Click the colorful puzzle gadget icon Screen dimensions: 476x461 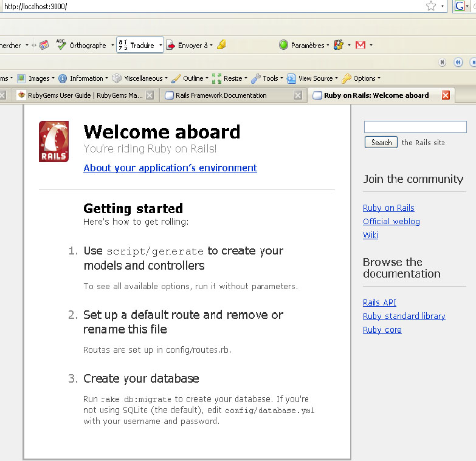point(339,45)
